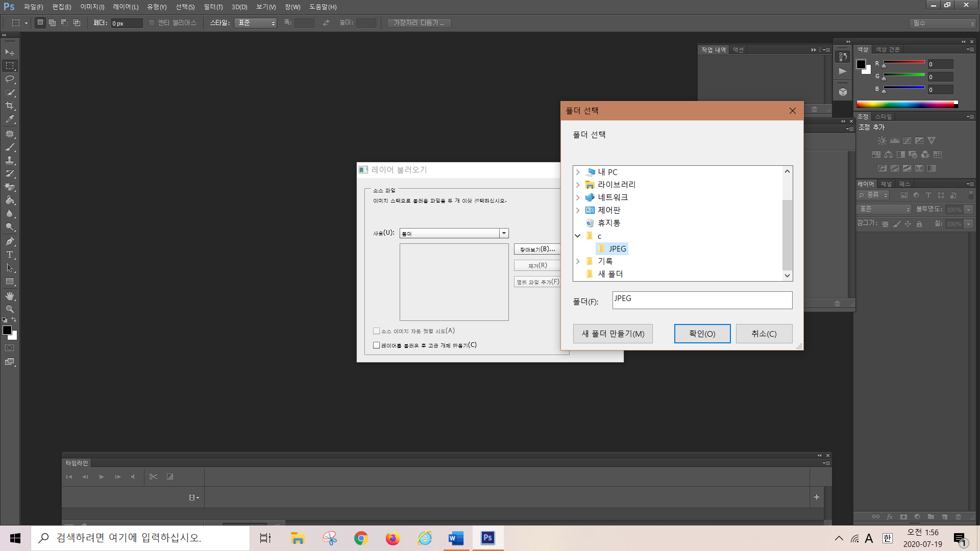
Task: Open the 사용(U) folder dropdown
Action: coord(504,233)
